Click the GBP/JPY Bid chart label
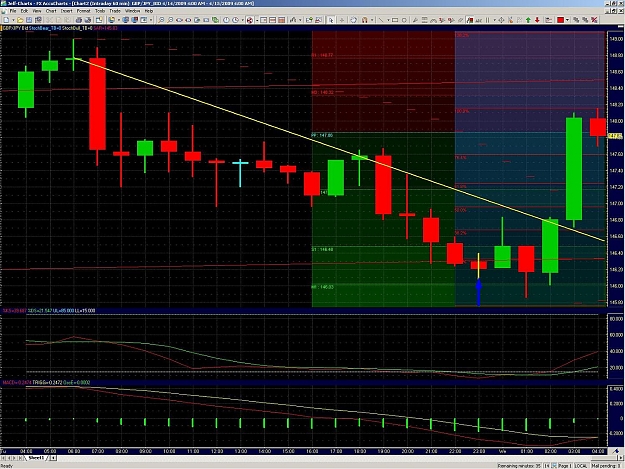The height and width of the screenshot is (469, 625). [x=15, y=28]
